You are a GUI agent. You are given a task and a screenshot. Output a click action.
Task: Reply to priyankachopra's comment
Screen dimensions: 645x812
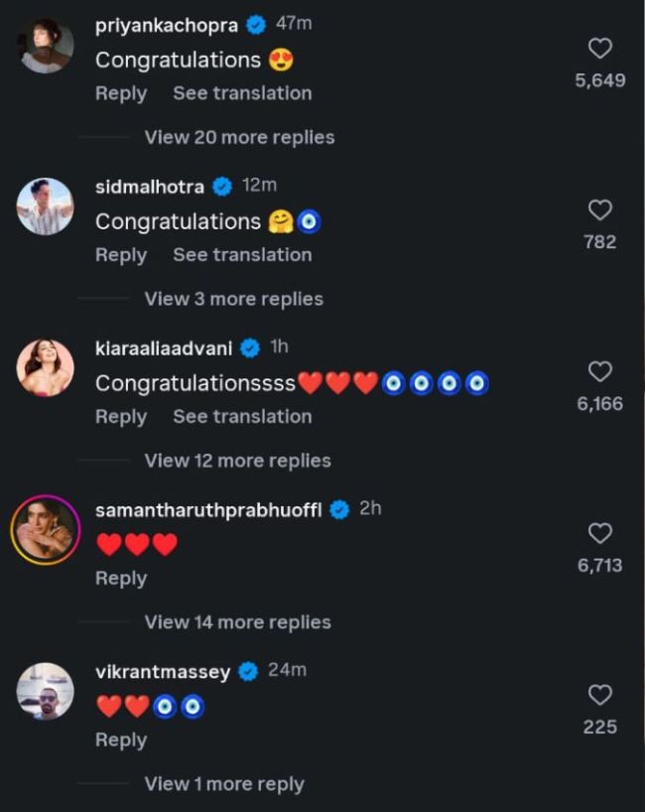tap(121, 93)
